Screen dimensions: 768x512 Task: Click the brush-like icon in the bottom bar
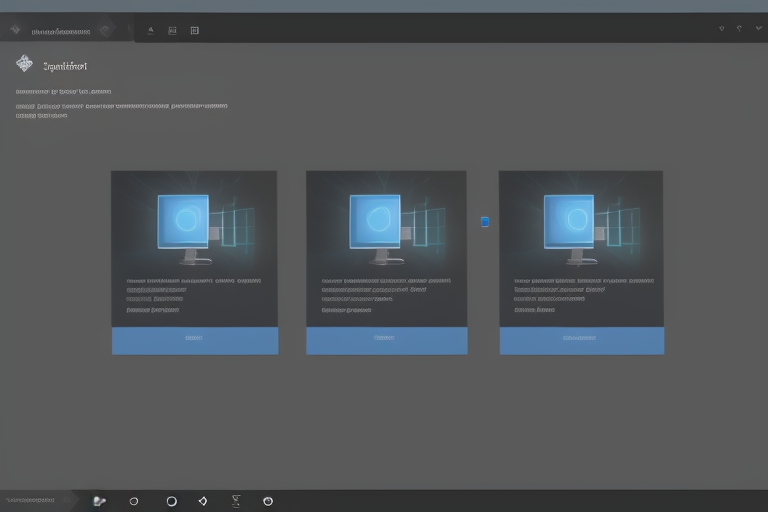click(x=98, y=501)
